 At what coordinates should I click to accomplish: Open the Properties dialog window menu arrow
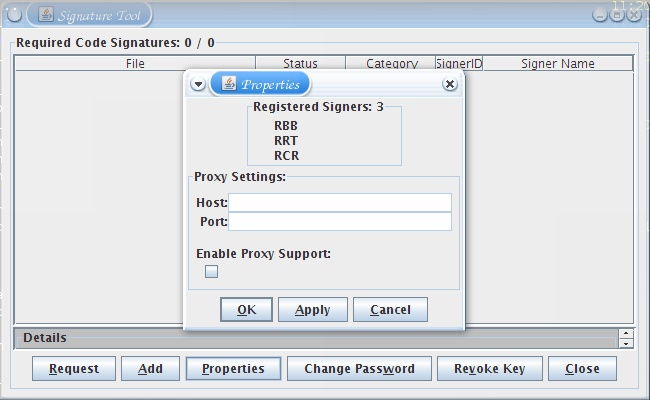[x=198, y=85]
